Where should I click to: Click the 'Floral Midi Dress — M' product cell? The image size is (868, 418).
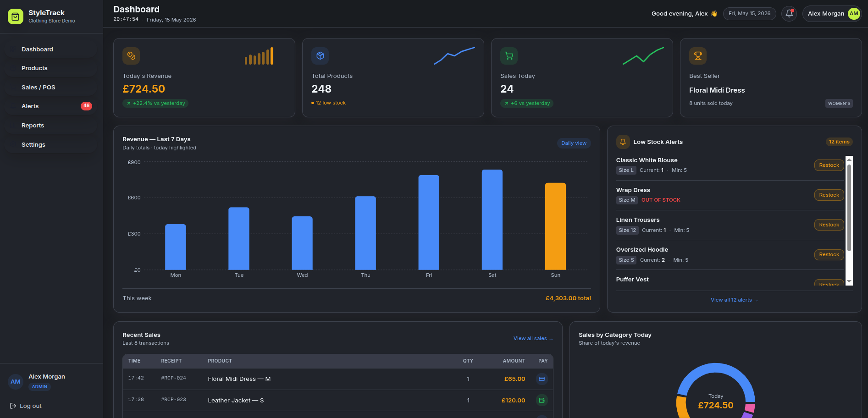(x=239, y=379)
